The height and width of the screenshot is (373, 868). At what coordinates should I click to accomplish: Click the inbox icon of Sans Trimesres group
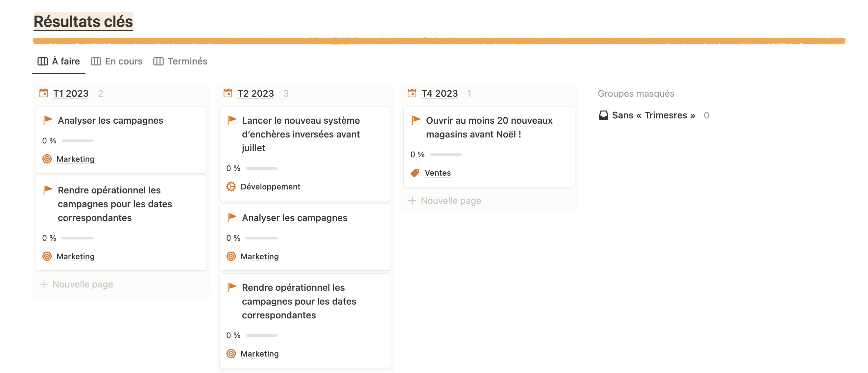[x=603, y=115]
